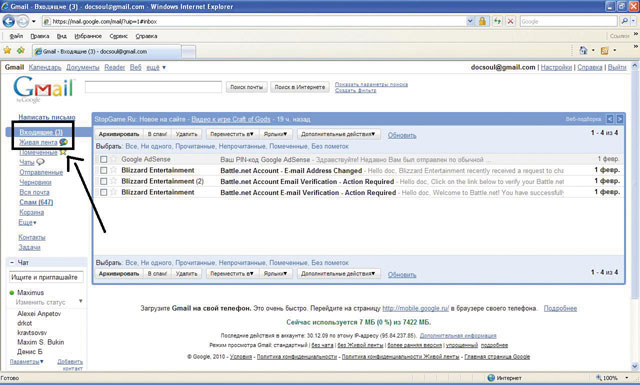Open the Reader link
The image size is (640, 385).
(x=115, y=67)
